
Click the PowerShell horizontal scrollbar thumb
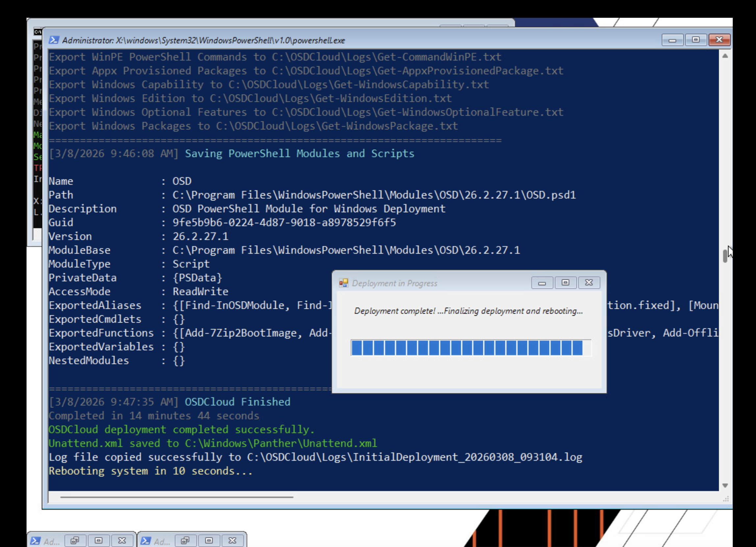[177, 497]
